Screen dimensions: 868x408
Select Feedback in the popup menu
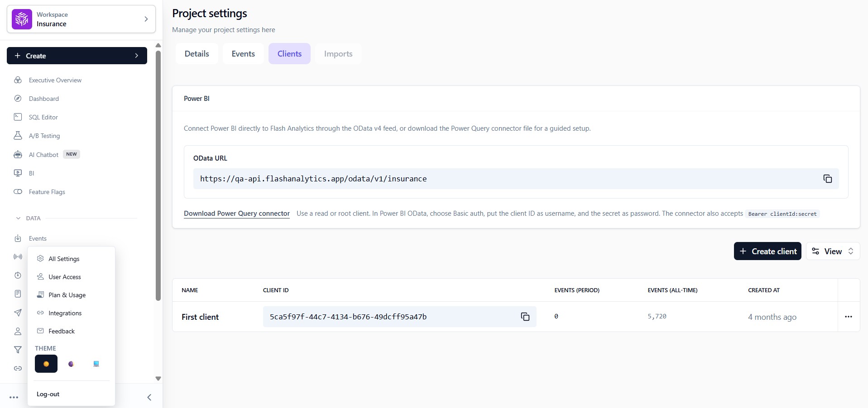(x=61, y=331)
